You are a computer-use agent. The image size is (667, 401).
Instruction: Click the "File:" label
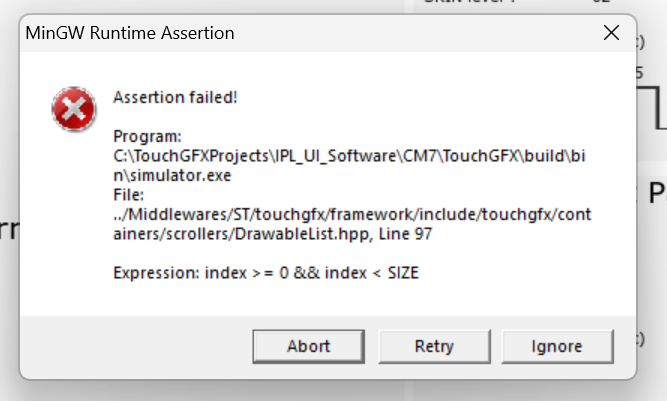tap(129, 194)
